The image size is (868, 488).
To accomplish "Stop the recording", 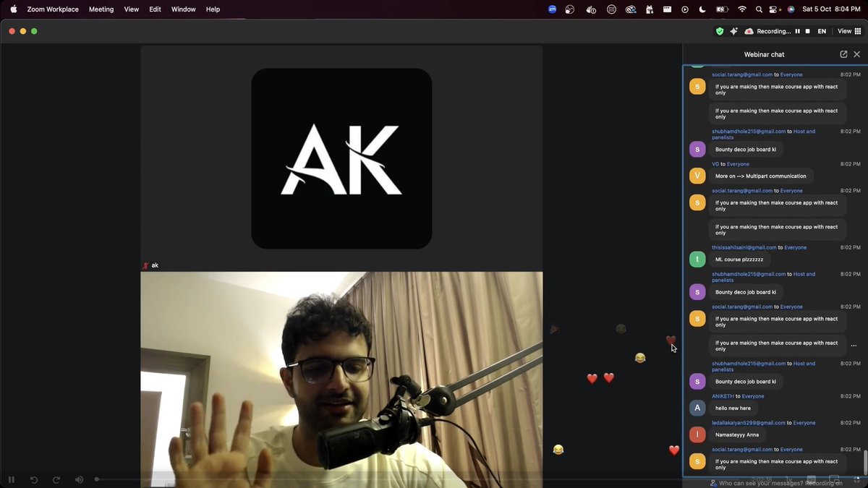I will point(808,31).
